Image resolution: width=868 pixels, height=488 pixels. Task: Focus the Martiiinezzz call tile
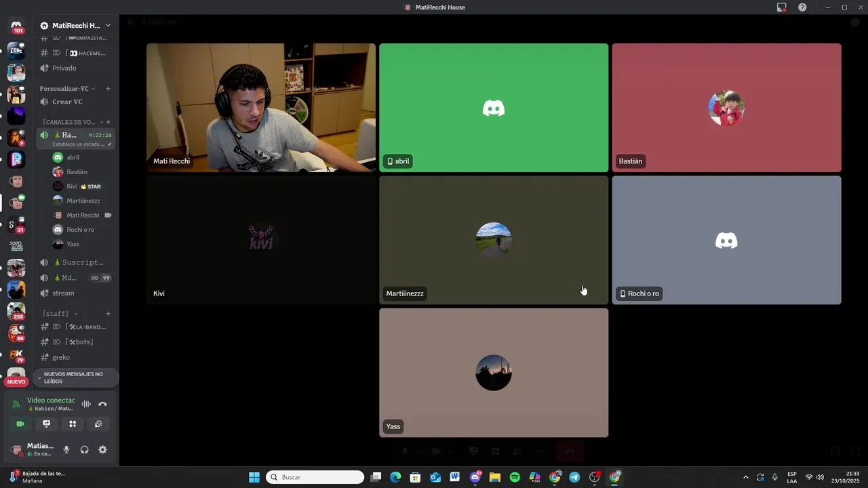pyautogui.click(x=494, y=240)
